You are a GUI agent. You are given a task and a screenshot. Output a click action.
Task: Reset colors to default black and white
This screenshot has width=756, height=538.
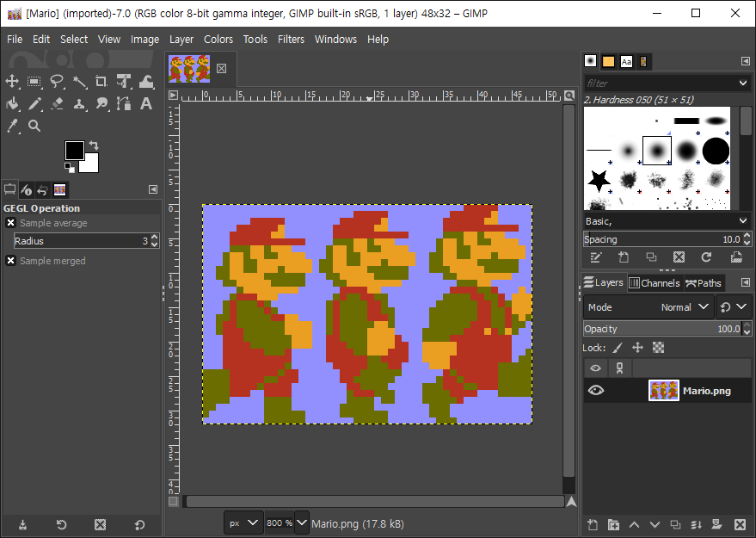(x=70, y=168)
